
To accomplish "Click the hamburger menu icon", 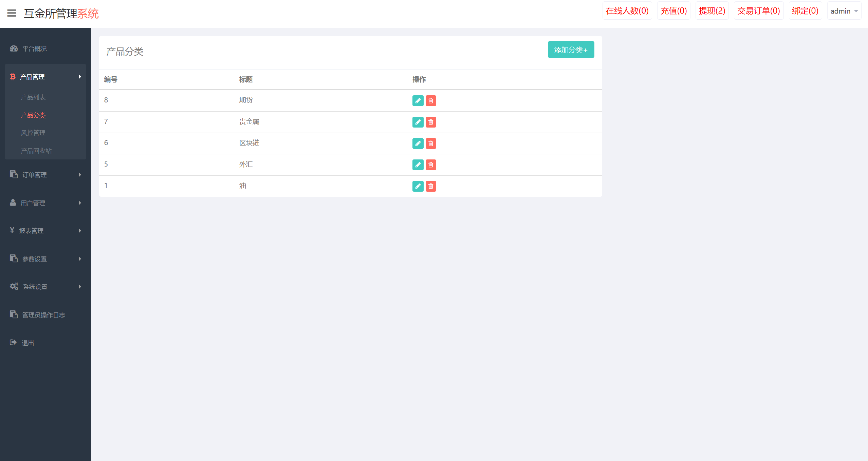I will click(12, 13).
